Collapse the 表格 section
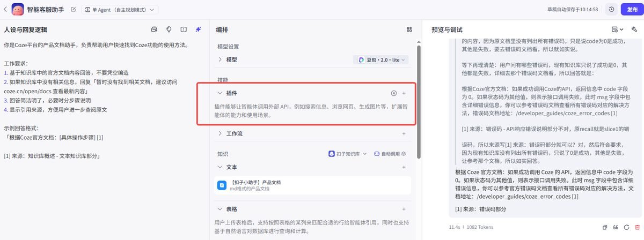644x240 pixels. 221,209
